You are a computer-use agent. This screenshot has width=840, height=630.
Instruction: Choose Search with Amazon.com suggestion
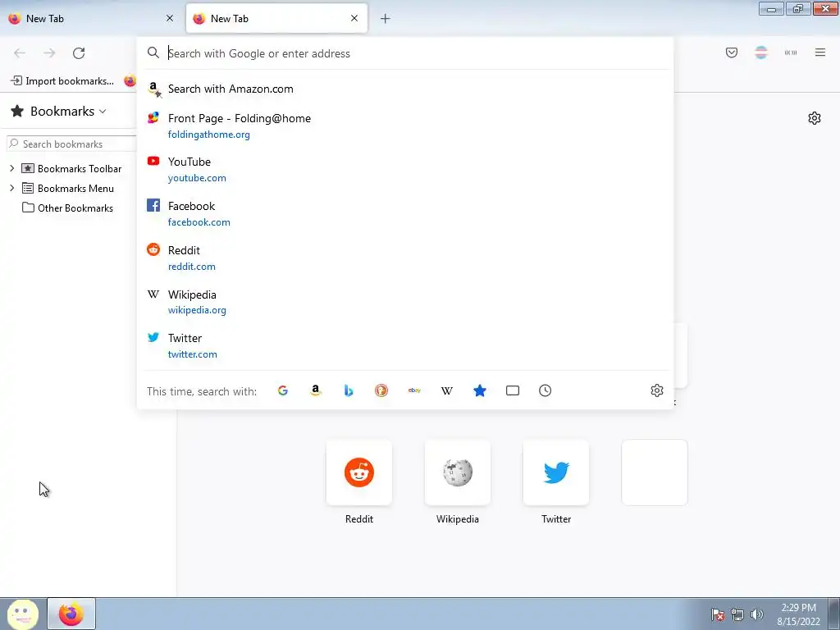click(x=404, y=89)
